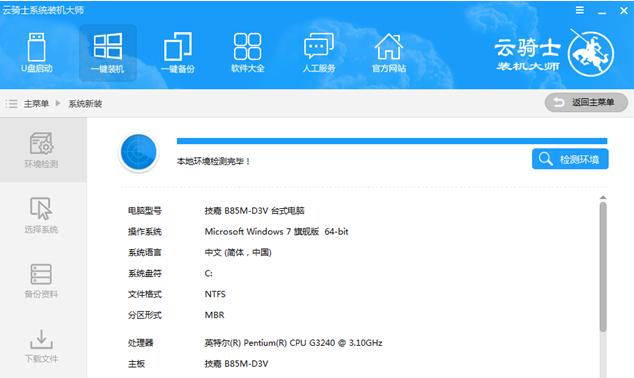Click the 系统盘符 label
The width and height of the screenshot is (634, 378).
coord(144,274)
